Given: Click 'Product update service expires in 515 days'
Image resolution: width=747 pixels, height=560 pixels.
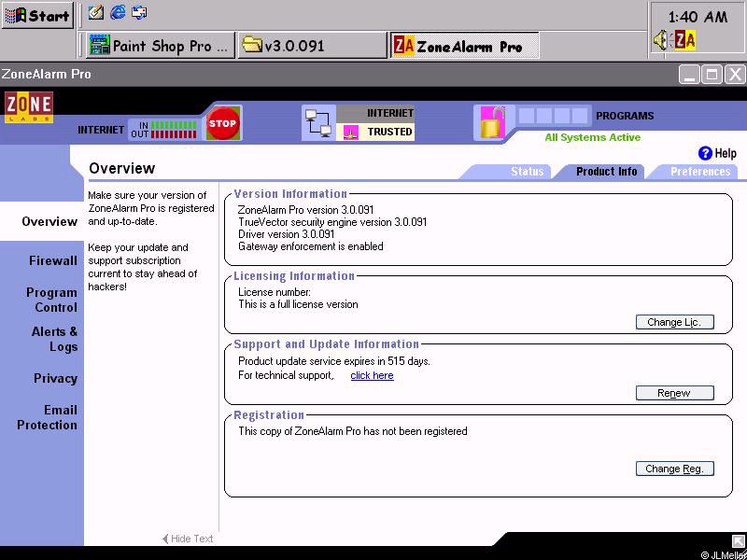Looking at the screenshot, I should [x=334, y=361].
